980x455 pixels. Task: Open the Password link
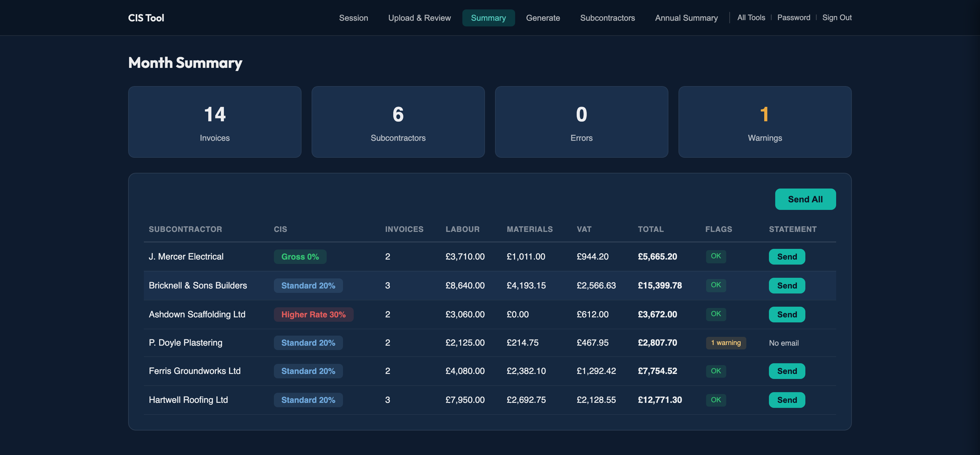click(x=794, y=18)
